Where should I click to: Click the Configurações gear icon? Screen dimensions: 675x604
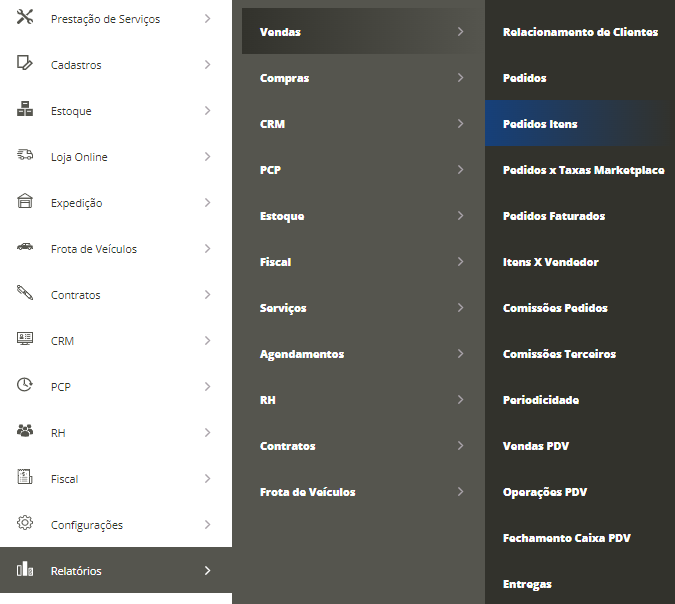pyautogui.click(x=25, y=525)
